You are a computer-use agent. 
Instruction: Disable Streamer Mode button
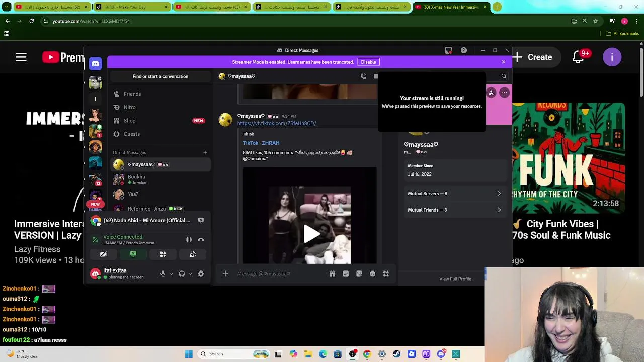coord(368,62)
